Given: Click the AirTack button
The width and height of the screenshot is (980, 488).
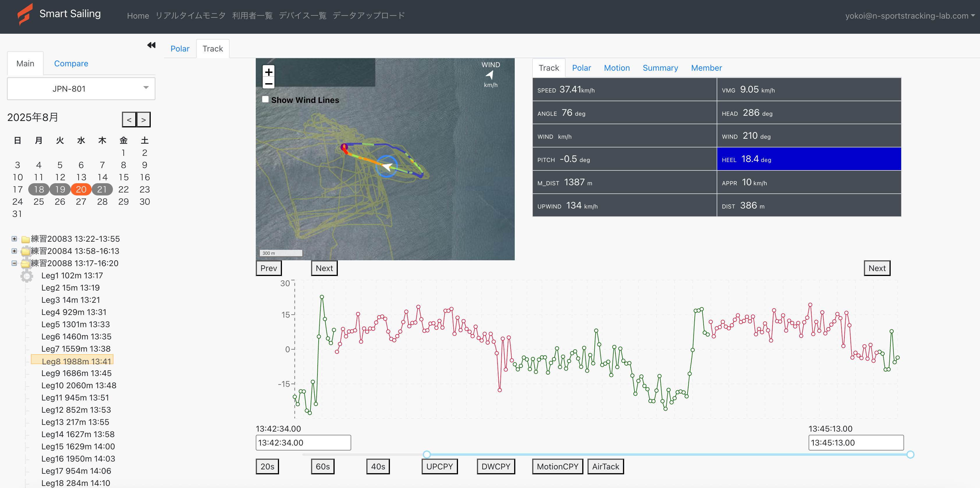Looking at the screenshot, I should pyautogui.click(x=605, y=466).
